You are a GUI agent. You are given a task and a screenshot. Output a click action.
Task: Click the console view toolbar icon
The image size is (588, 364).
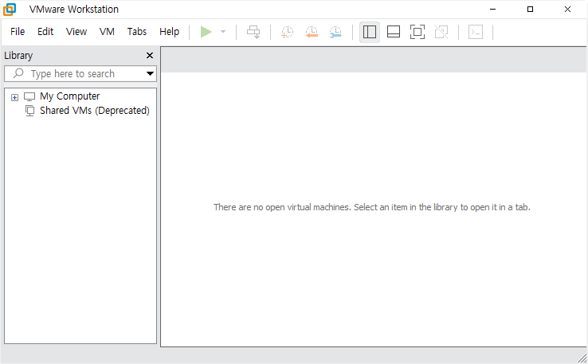pyautogui.click(x=476, y=32)
